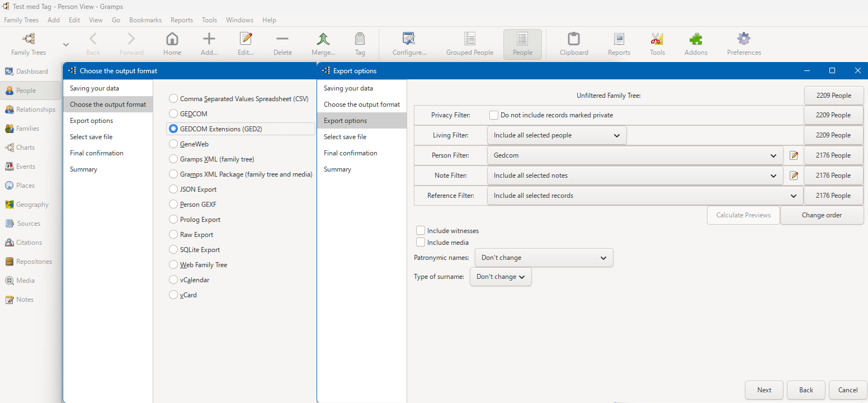Open the Clipboard toolbar icon
This screenshot has width=868, height=403.
pyautogui.click(x=574, y=39)
